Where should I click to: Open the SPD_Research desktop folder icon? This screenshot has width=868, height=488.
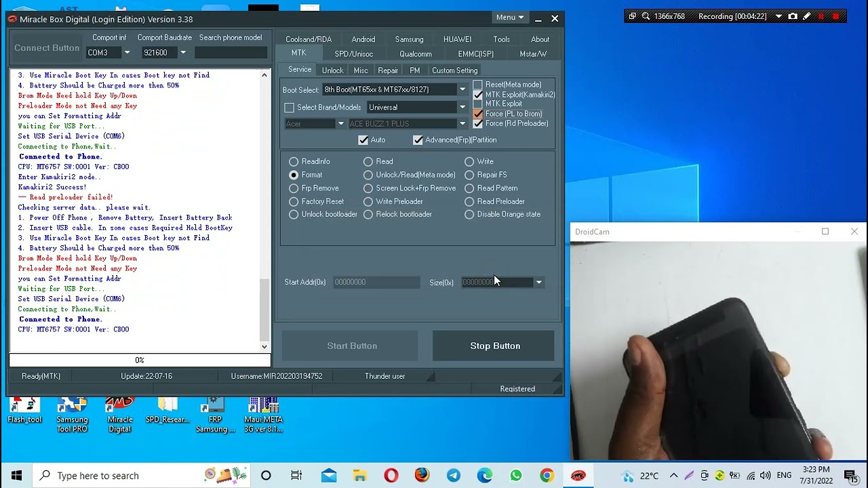[167, 411]
